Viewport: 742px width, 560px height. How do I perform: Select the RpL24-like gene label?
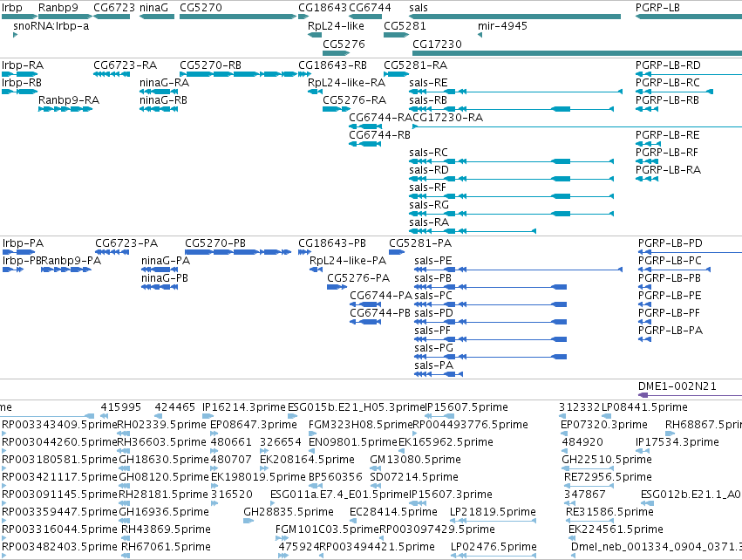pyautogui.click(x=336, y=26)
